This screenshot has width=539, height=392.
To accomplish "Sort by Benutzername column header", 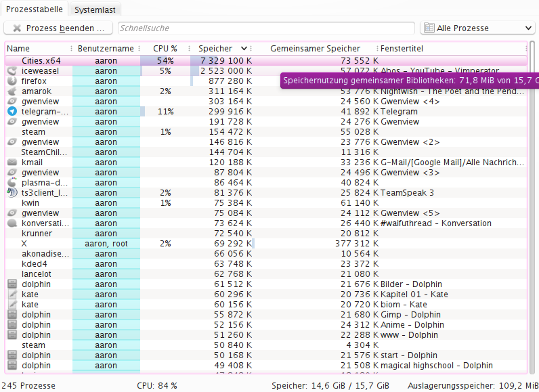I will (106, 49).
